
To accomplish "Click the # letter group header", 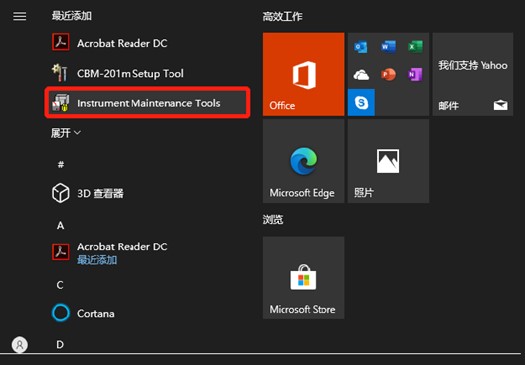I will [x=61, y=164].
